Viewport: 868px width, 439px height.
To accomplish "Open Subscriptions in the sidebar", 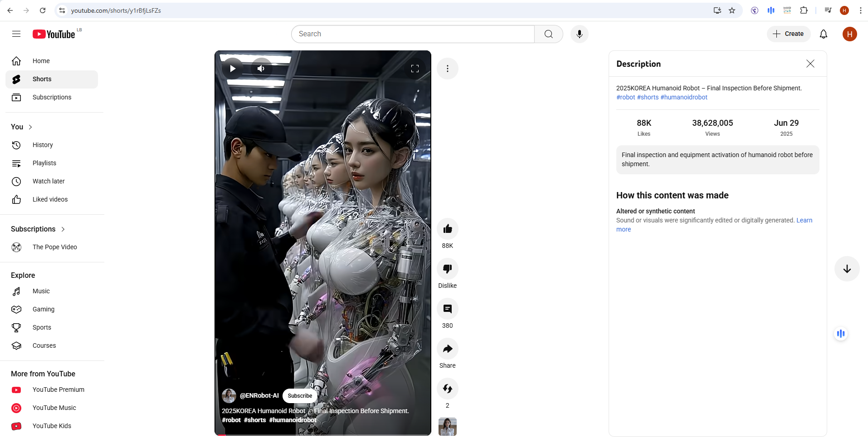I will tap(52, 97).
